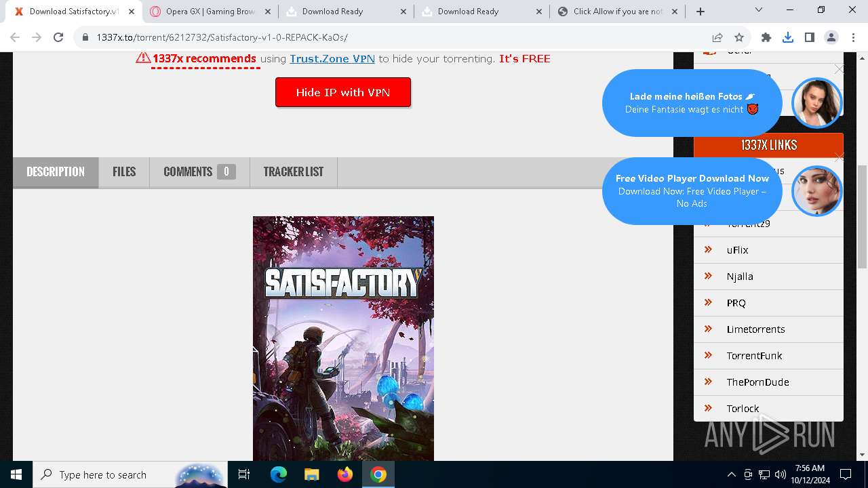Launch Firefox from taskbar
868x488 pixels.
click(x=345, y=474)
